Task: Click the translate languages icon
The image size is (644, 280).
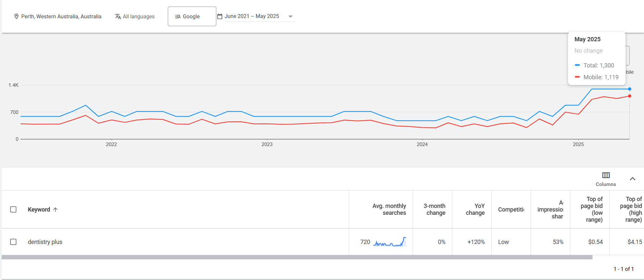Action: pos(118,16)
